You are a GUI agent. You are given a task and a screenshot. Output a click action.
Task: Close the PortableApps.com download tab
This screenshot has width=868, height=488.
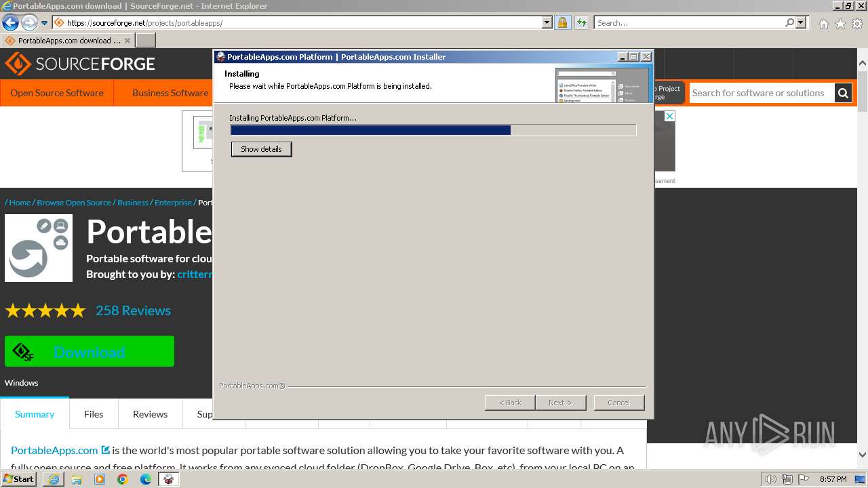point(127,41)
